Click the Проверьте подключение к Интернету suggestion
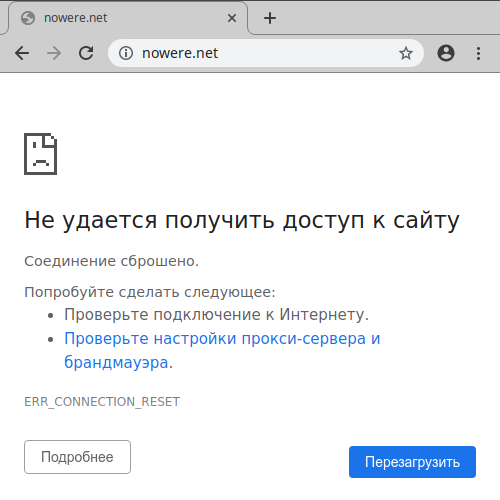Screen dimensions: 500x500 tap(216, 314)
